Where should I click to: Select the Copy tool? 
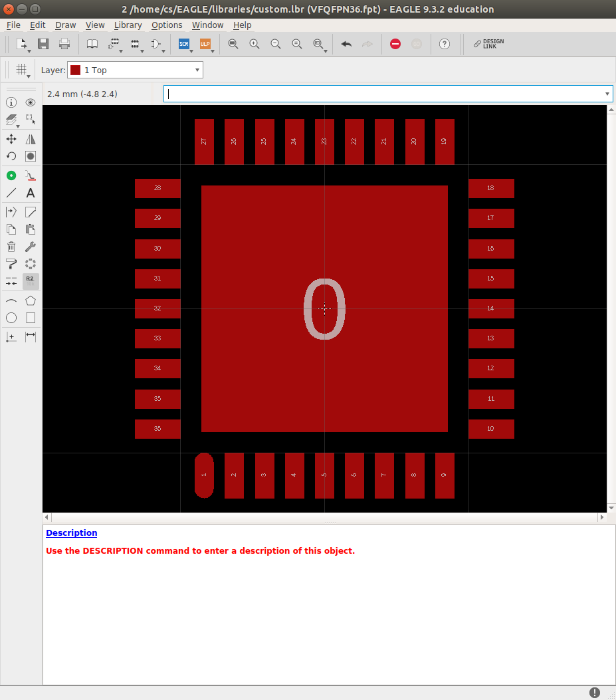click(11, 229)
